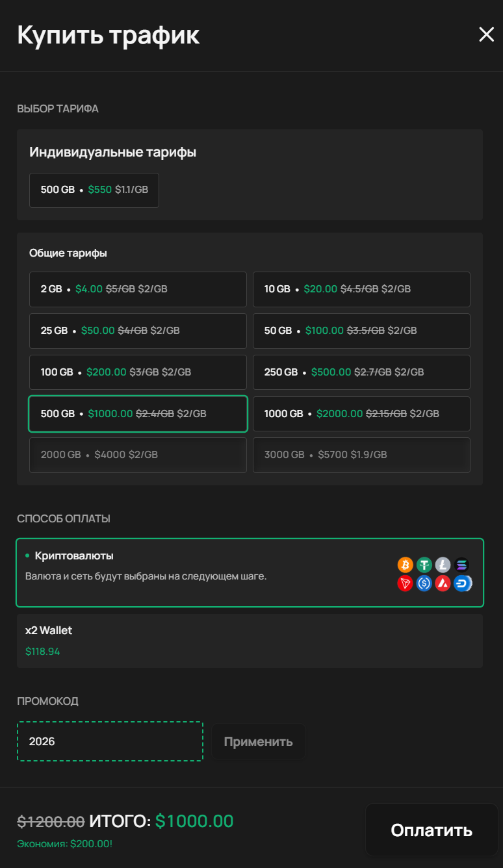
Task: Click the Litecoin icon
Action: pos(443,565)
